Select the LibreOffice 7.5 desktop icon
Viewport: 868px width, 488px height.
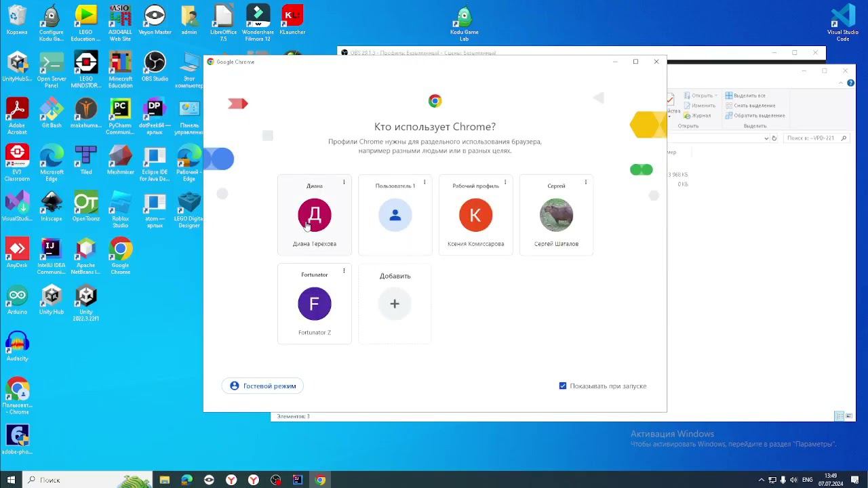pyautogui.click(x=223, y=24)
